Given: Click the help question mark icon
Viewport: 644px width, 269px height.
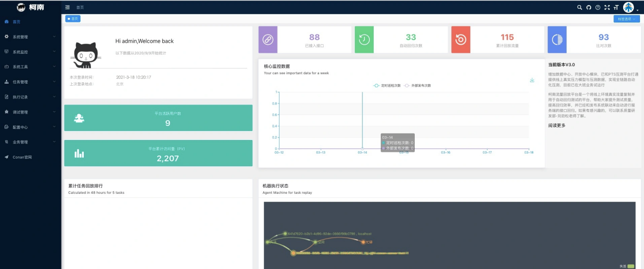Looking at the screenshot, I should 598,8.
